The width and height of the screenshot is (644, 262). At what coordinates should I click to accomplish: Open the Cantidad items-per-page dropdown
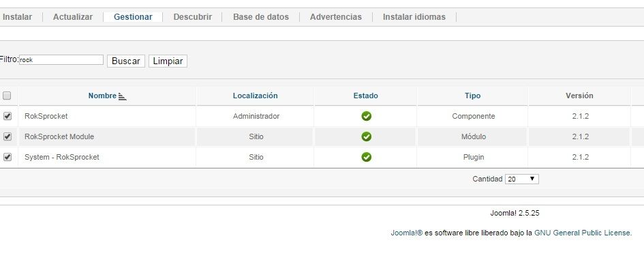(521, 179)
